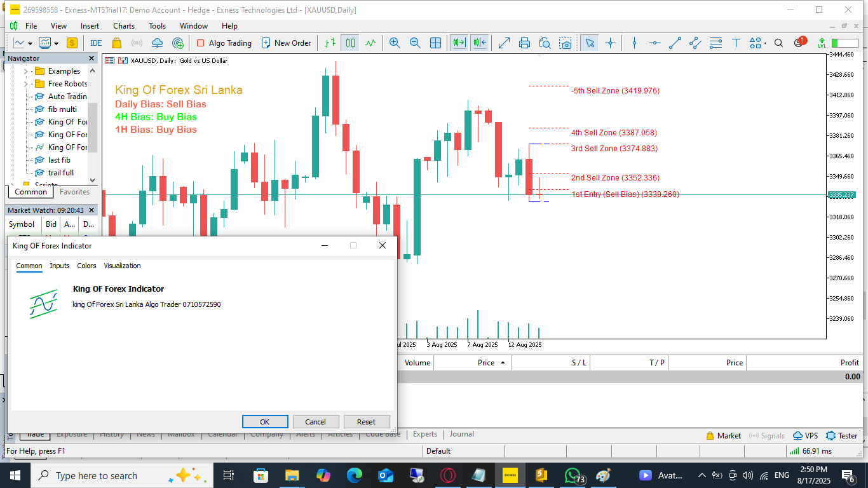The image size is (868, 488).
Task: Select the crosshair tool
Action: click(610, 43)
